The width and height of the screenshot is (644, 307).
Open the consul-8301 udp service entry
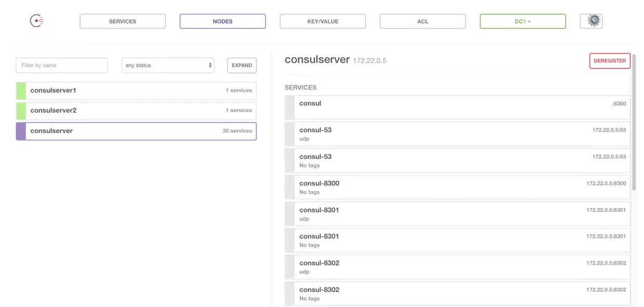click(457, 213)
